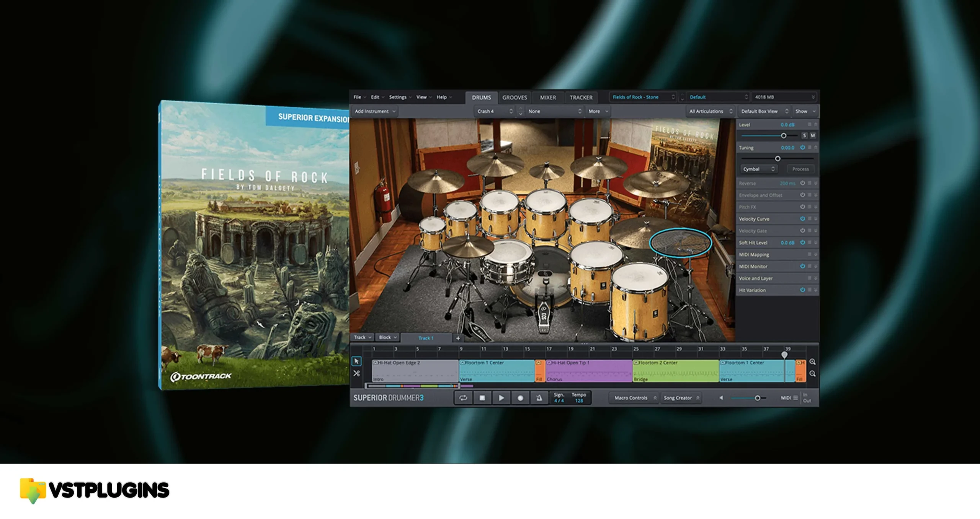Start playback with the play button
The height and width of the screenshot is (519, 980).
tap(501, 398)
